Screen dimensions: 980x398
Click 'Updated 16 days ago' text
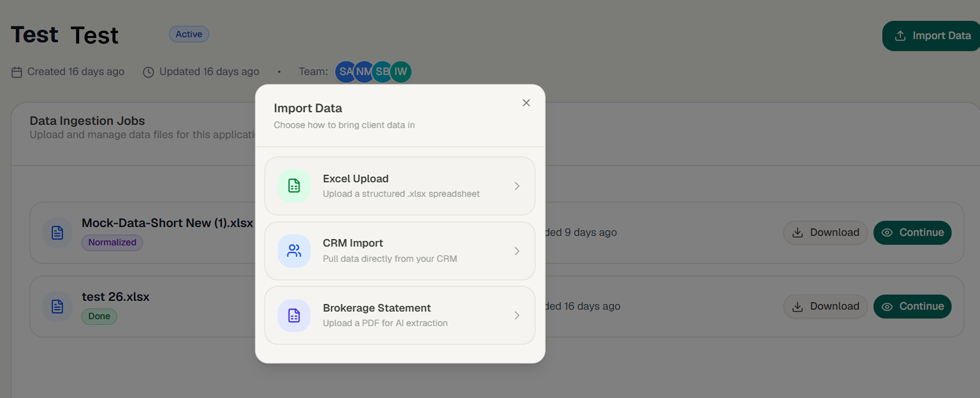click(x=209, y=72)
